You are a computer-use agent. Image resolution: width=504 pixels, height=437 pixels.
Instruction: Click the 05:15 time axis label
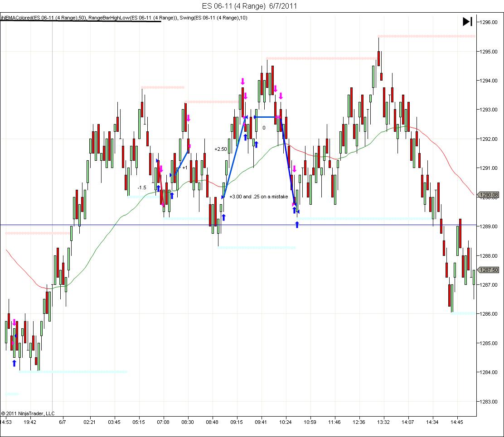click(x=139, y=422)
